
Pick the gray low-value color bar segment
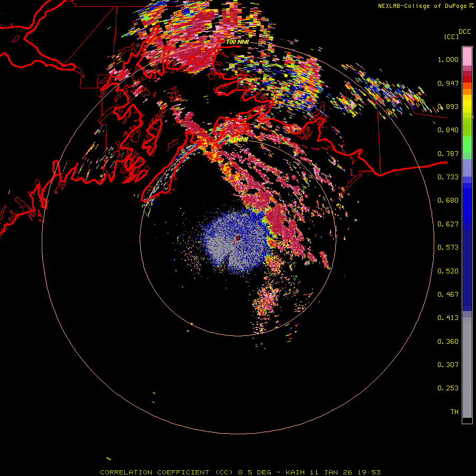pos(467,368)
